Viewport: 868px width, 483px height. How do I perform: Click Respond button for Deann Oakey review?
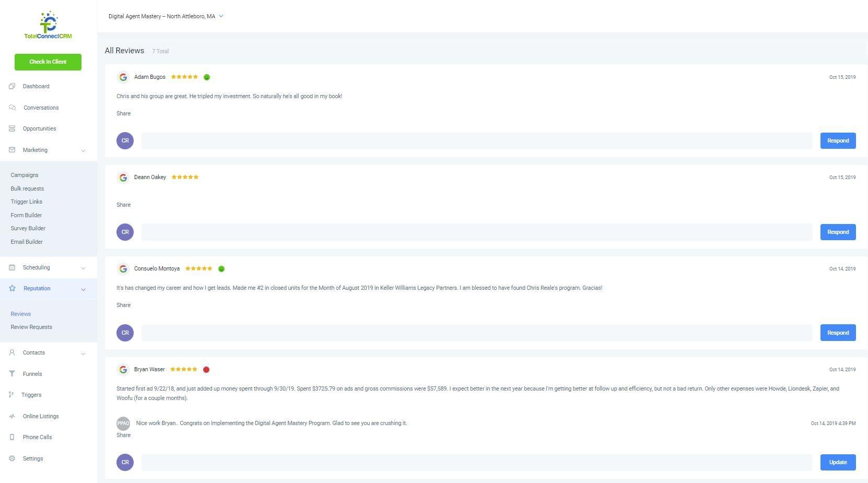(838, 232)
